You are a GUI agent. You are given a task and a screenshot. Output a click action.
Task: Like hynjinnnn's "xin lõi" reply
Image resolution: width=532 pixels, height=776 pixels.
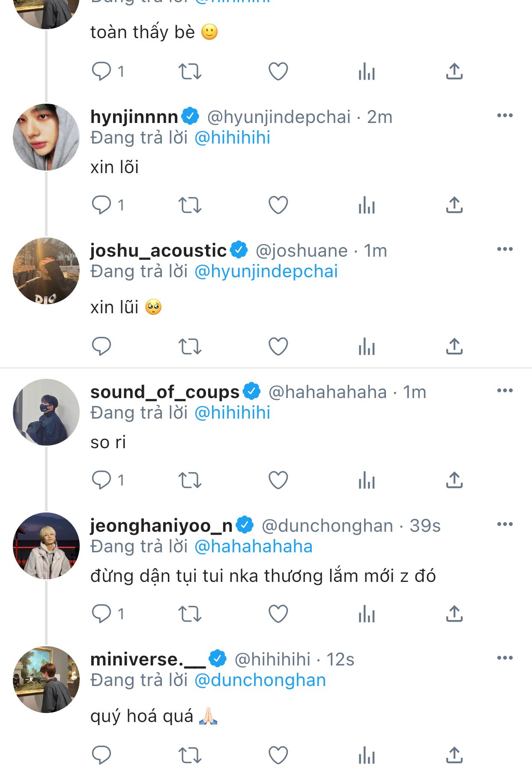point(278,205)
